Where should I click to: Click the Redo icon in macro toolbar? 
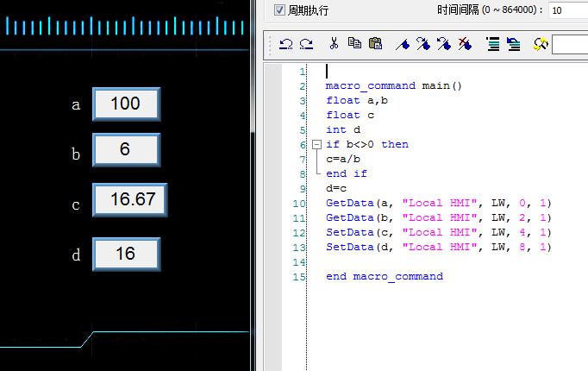pyautogui.click(x=305, y=44)
